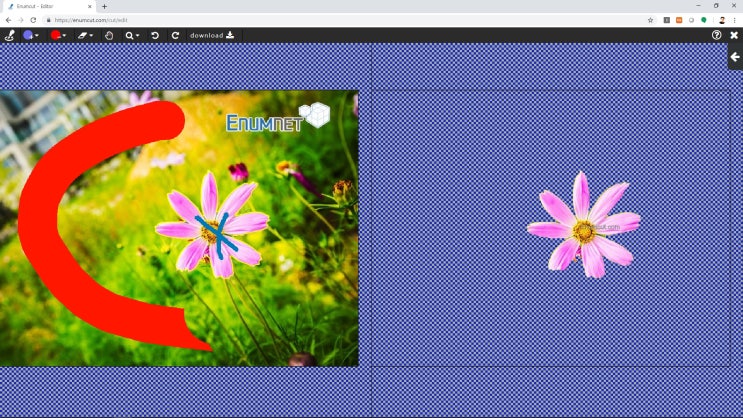This screenshot has width=743, height=418.
Task: Open the blue marker size dropdown arrow
Action: click(36, 36)
